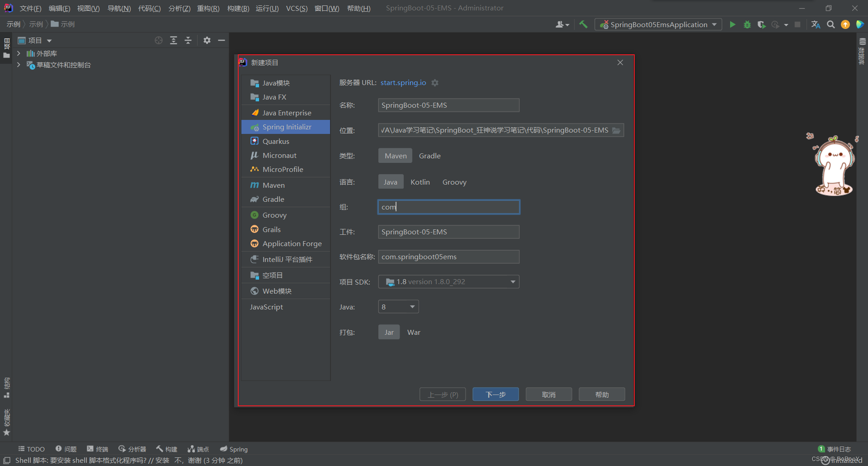The image size is (868, 466).
Task: Click the stop square icon
Action: click(797, 24)
